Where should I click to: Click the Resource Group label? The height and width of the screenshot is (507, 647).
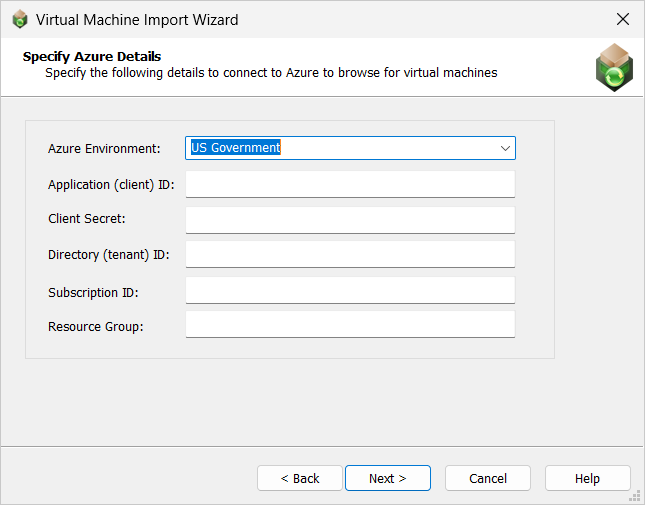click(x=96, y=326)
